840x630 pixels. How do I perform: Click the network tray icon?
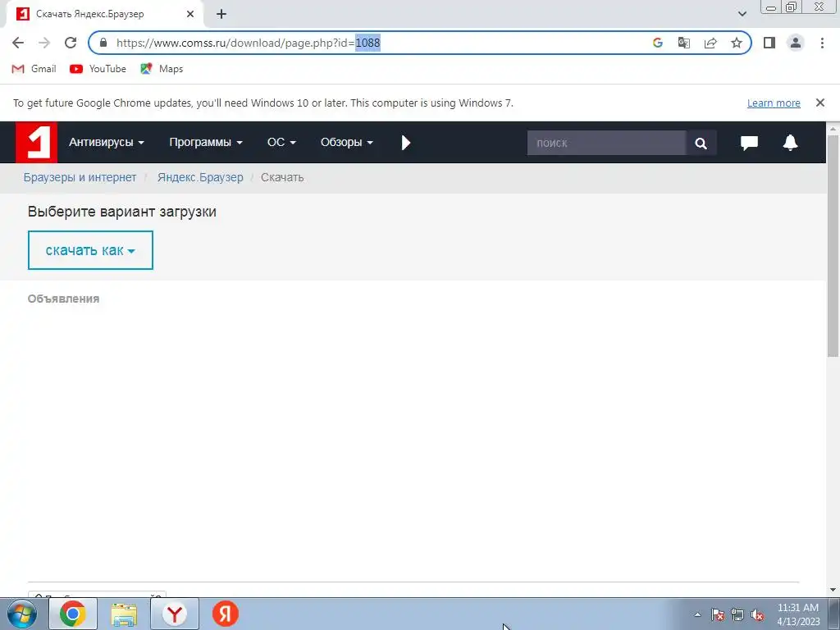737,615
